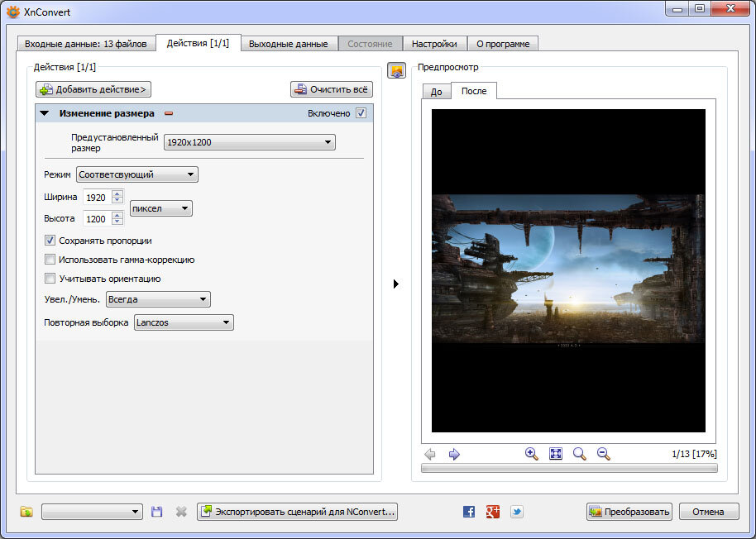The height and width of the screenshot is (539, 756).
Task: Open the Настройки tab
Action: click(434, 44)
